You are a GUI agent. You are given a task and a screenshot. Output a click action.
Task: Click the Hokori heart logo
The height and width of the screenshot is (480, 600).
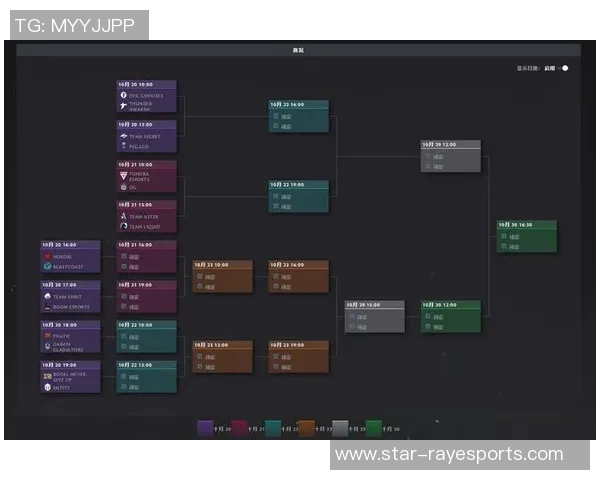pyautogui.click(x=47, y=256)
